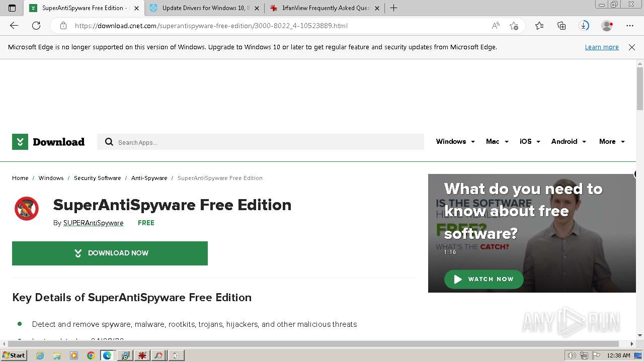Viewport: 644px width, 362px height.
Task: Switch to the Update Drivers for Windows tab
Action: coord(205,8)
